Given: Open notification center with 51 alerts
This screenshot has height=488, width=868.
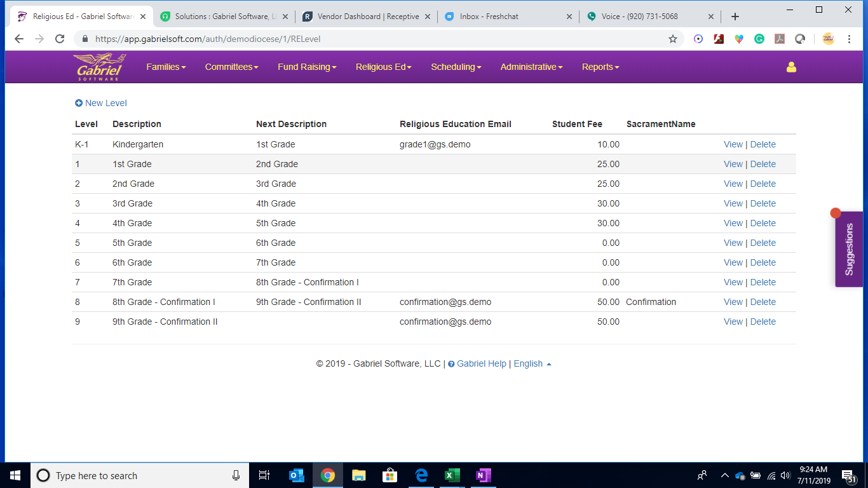Looking at the screenshot, I should 848,476.
